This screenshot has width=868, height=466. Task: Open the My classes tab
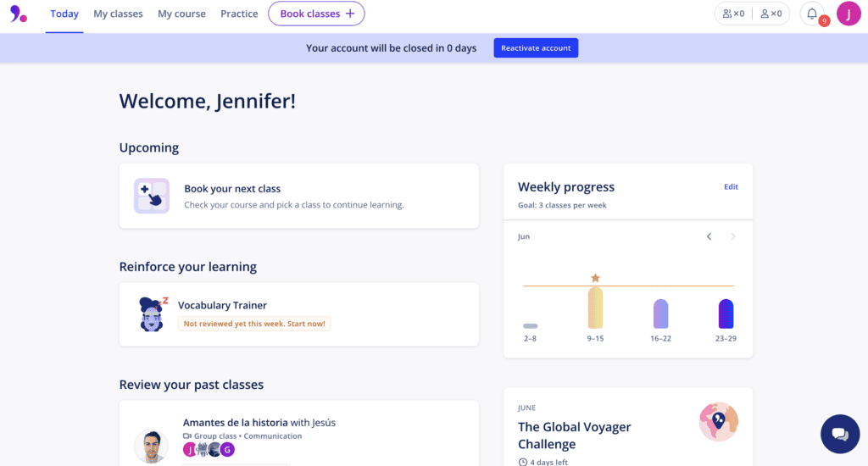118,14
